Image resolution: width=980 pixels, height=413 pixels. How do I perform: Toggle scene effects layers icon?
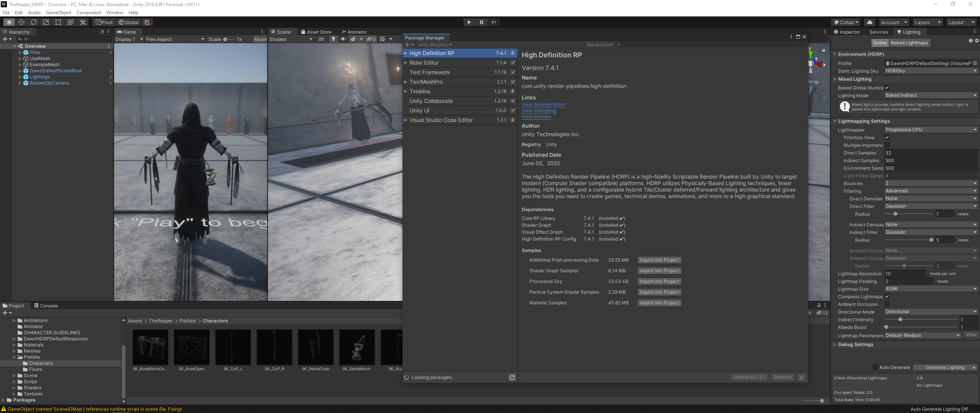pos(353,39)
